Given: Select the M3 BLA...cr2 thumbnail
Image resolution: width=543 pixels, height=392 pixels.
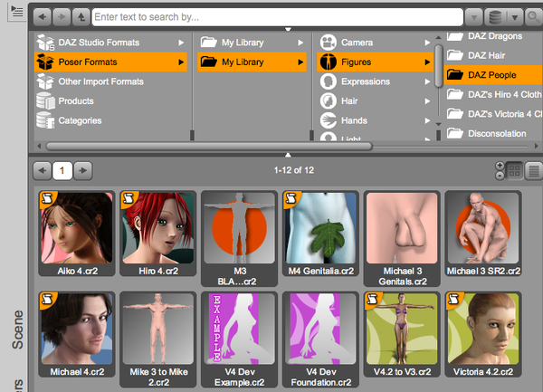Looking at the screenshot, I should coord(239,239).
